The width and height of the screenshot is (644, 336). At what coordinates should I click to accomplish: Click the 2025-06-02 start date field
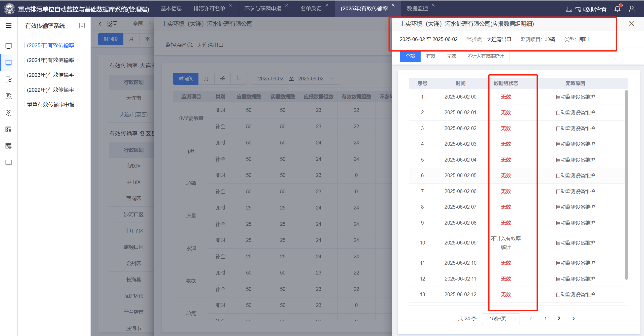click(x=271, y=79)
